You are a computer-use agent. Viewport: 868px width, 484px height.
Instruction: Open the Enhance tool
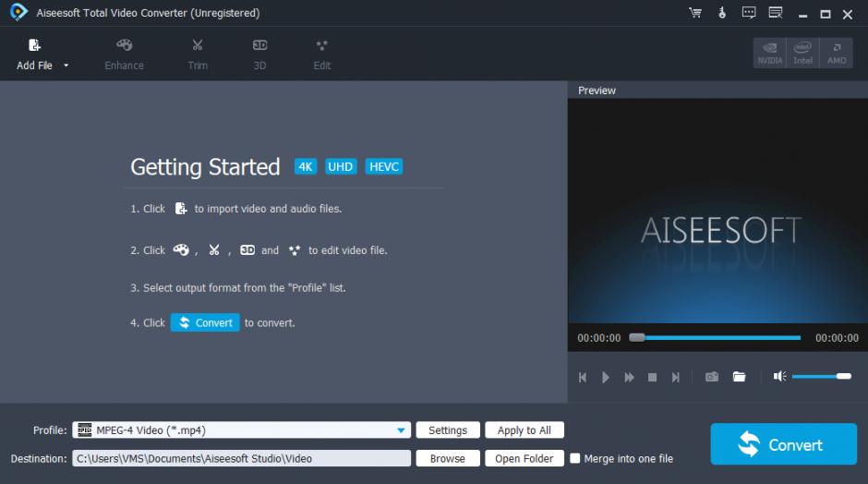(x=124, y=54)
